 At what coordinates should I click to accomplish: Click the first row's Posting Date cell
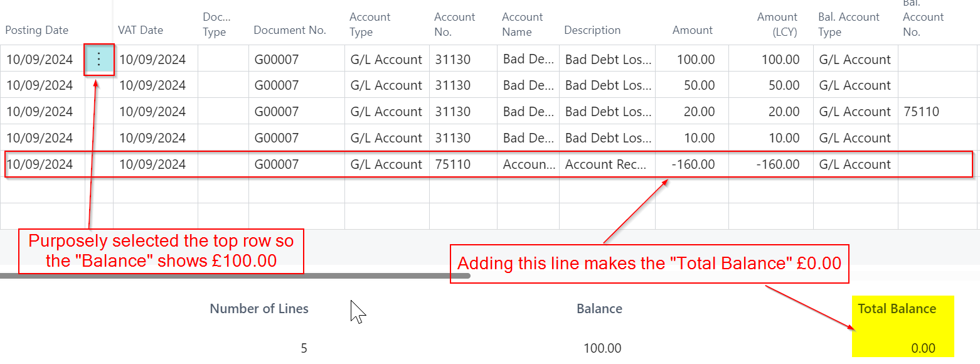tap(40, 60)
